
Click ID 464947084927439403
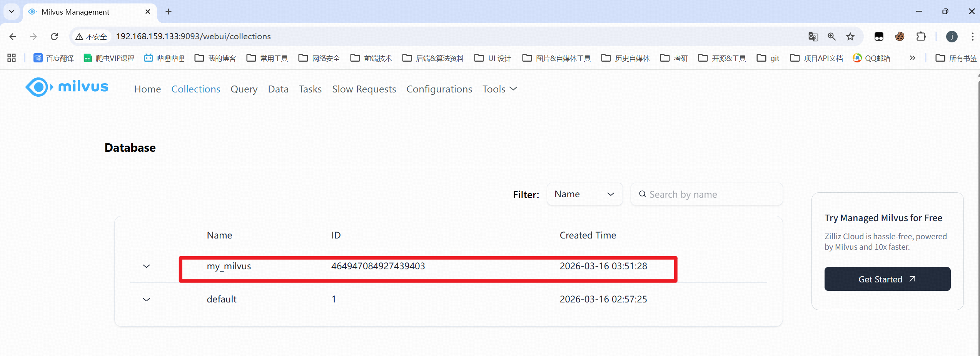(x=378, y=266)
